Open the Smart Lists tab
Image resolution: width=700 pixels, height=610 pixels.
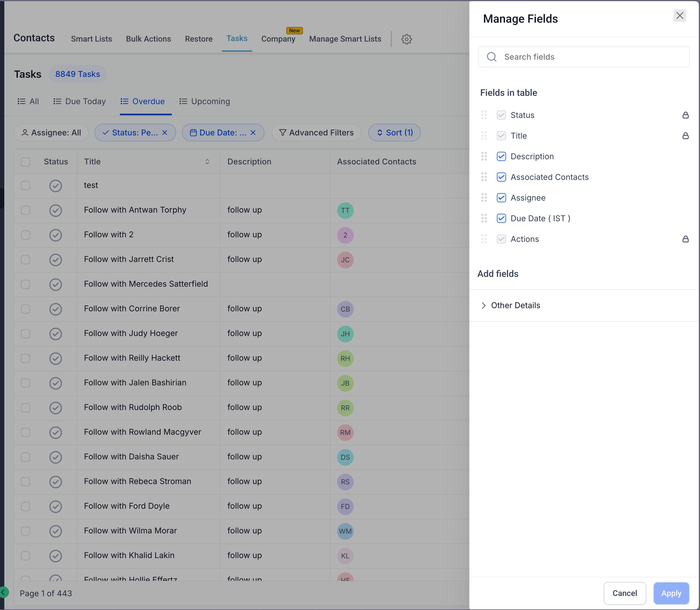pyautogui.click(x=91, y=39)
